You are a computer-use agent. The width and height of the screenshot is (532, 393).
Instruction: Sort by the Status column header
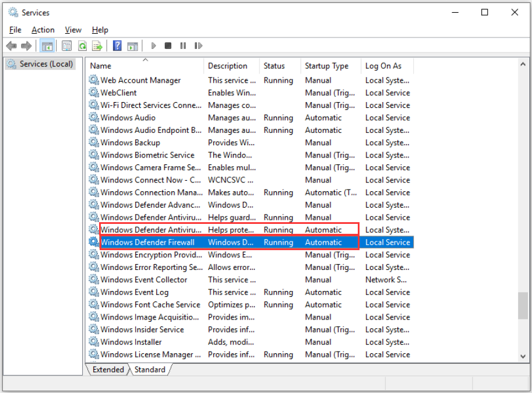tap(280, 66)
